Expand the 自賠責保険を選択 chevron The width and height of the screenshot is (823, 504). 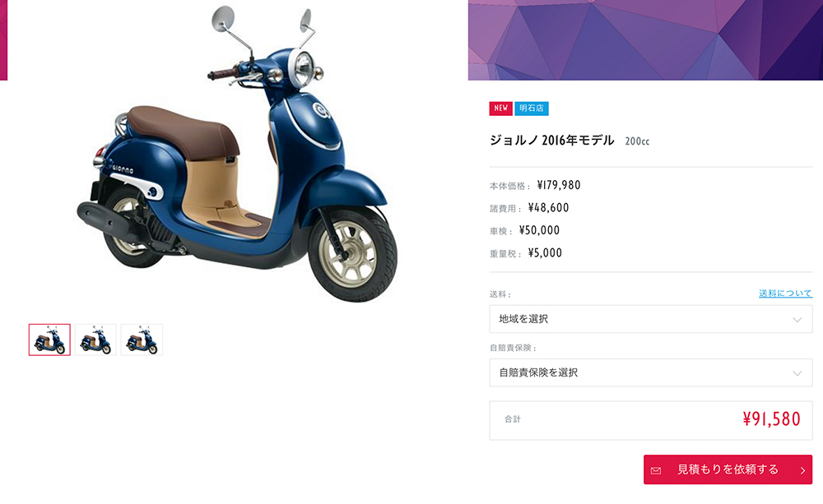797,373
